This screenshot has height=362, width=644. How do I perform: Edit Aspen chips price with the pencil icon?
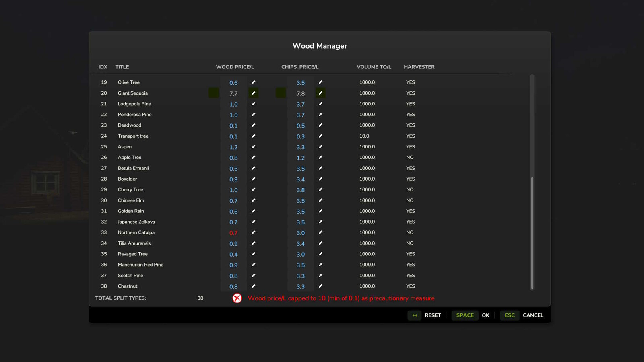[x=320, y=147]
